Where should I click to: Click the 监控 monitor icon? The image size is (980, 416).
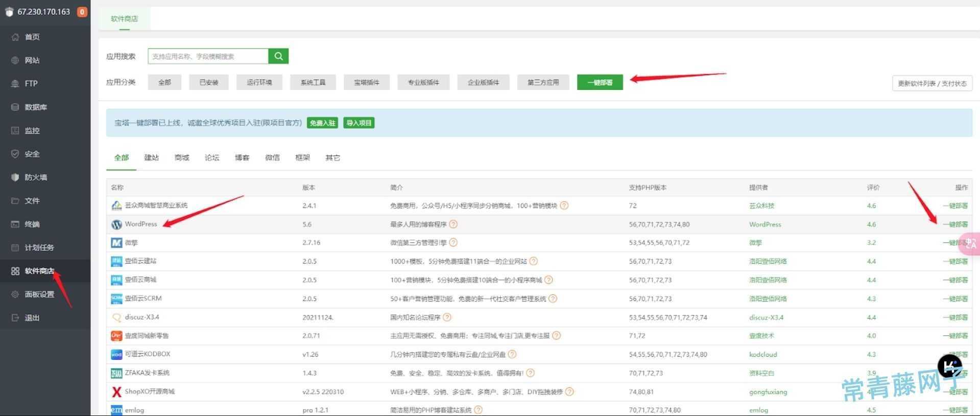click(x=15, y=130)
